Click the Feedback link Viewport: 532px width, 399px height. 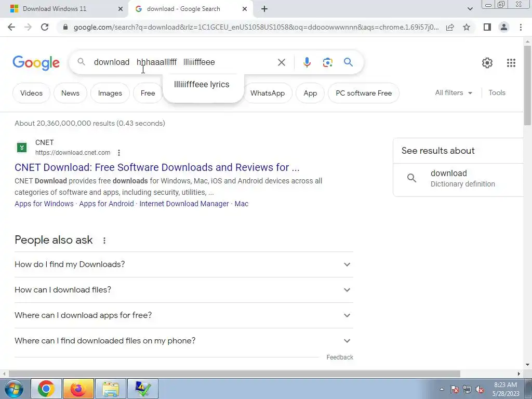click(340, 357)
